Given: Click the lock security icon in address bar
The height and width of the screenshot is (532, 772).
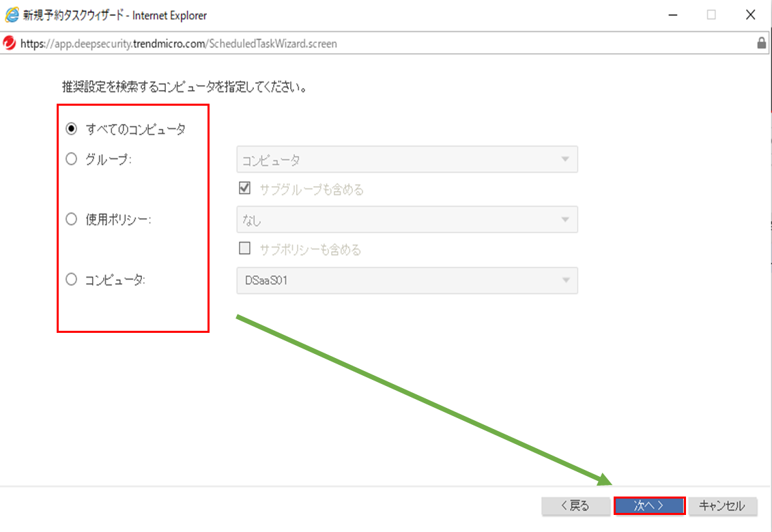Looking at the screenshot, I should click(761, 43).
